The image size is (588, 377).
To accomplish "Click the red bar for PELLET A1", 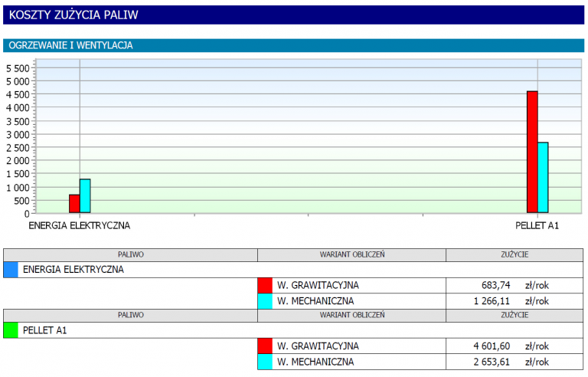I will coord(532,152).
